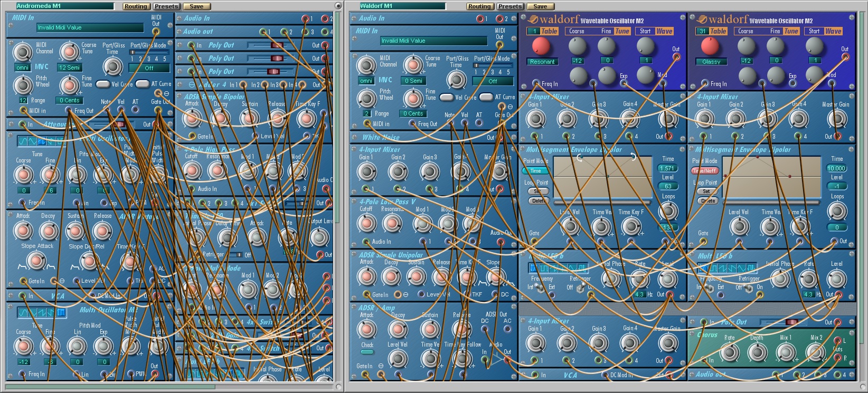Open Routing menu in Andromeda M1 window
Screen dimensions: 868x393
(136, 6)
